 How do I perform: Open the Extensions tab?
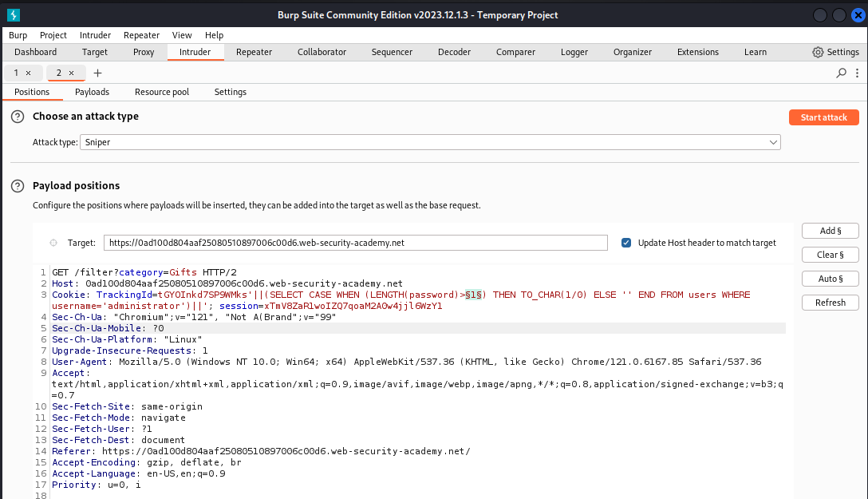pos(697,52)
